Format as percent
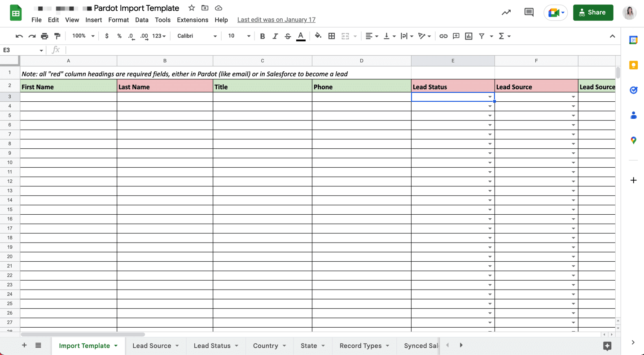The height and width of the screenshot is (355, 644). [x=119, y=36]
